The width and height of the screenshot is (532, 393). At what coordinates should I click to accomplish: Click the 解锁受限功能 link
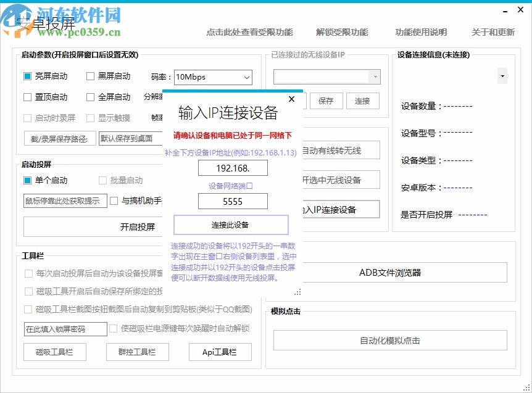(343, 33)
